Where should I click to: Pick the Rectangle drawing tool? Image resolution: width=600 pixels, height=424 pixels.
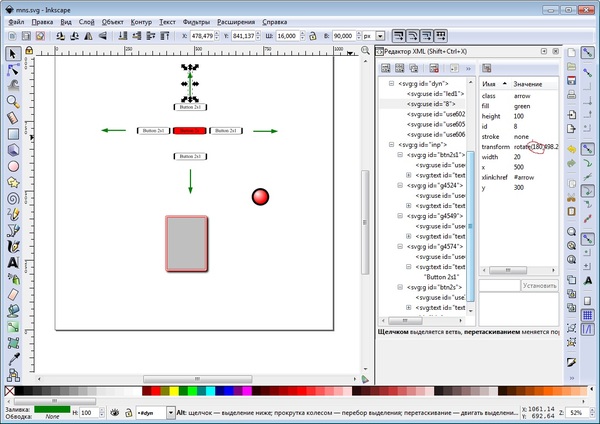click(14, 133)
